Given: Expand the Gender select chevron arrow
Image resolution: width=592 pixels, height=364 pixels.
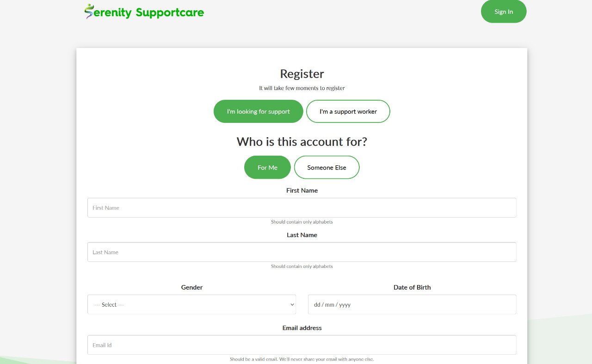Looking at the screenshot, I should (x=292, y=304).
